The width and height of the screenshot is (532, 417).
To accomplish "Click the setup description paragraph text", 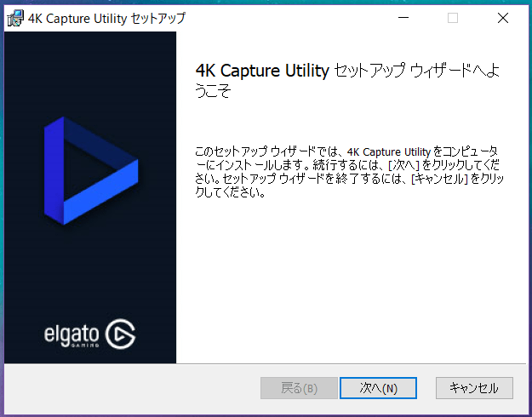I will coord(350,172).
